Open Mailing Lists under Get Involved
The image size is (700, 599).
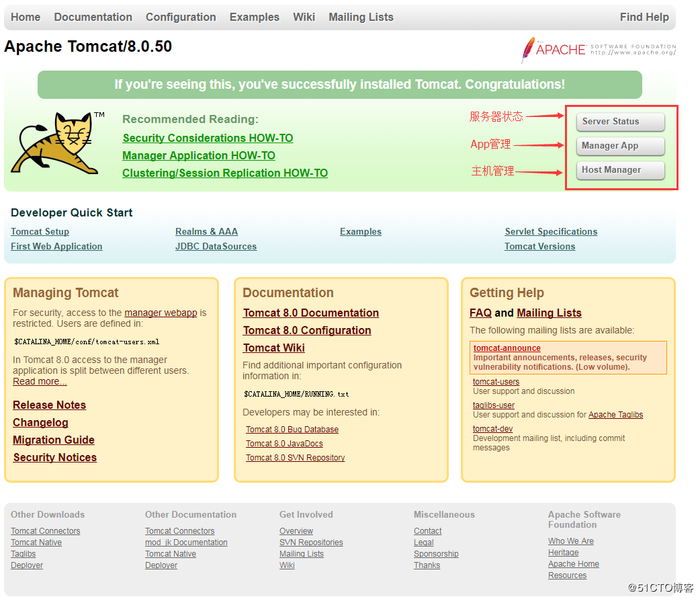pyautogui.click(x=302, y=554)
